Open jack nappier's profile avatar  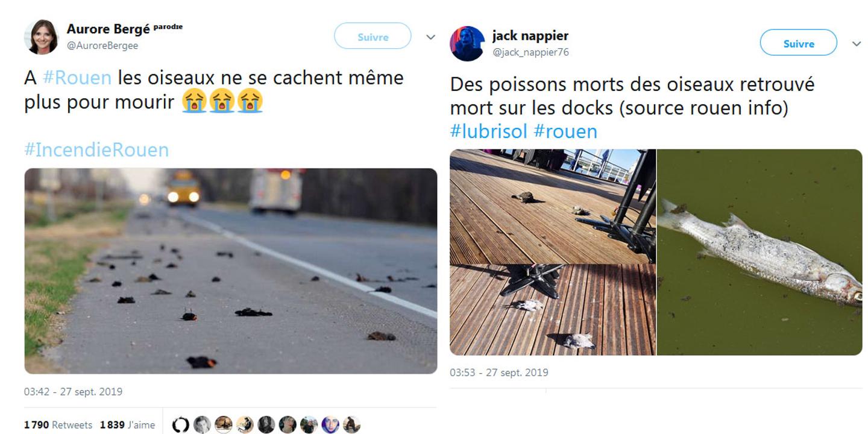coord(467,43)
